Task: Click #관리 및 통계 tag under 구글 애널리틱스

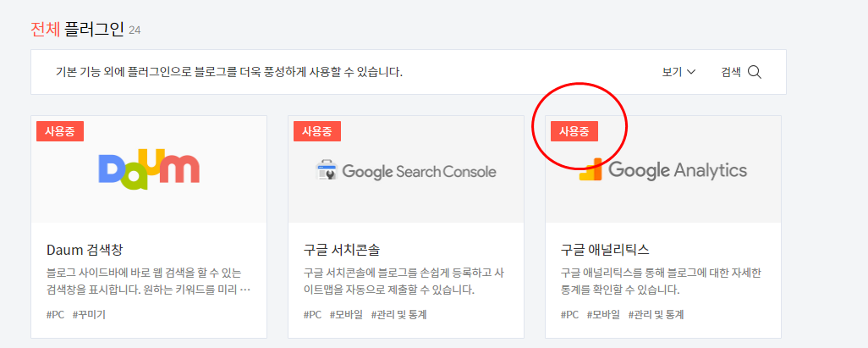Action: 656,315
